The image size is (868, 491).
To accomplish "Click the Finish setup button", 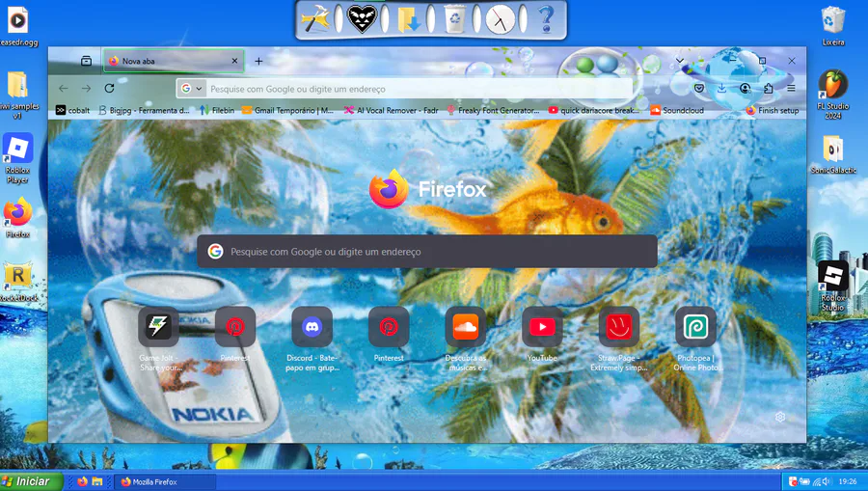I will (773, 110).
